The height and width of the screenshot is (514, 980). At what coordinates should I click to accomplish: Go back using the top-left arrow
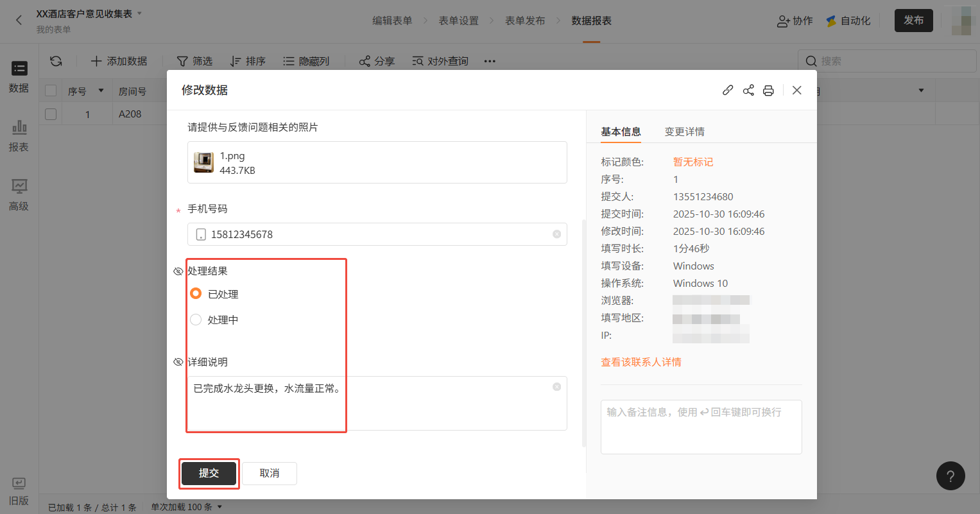(19, 20)
